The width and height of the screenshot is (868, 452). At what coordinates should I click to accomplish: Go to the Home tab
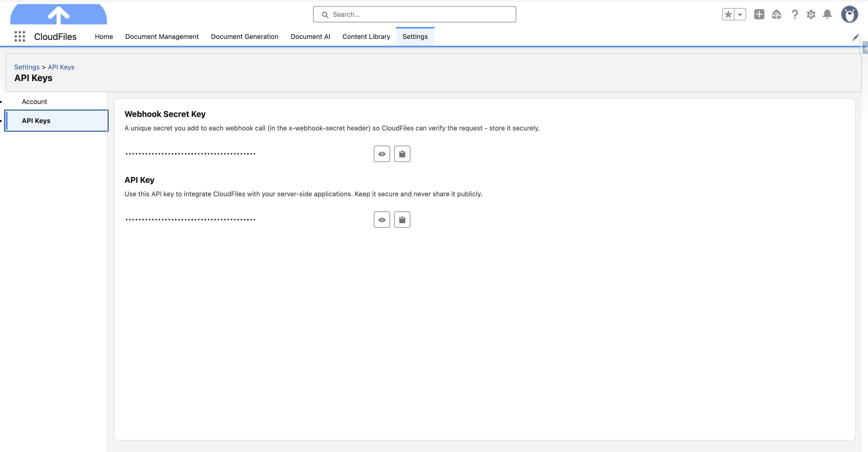click(x=104, y=36)
